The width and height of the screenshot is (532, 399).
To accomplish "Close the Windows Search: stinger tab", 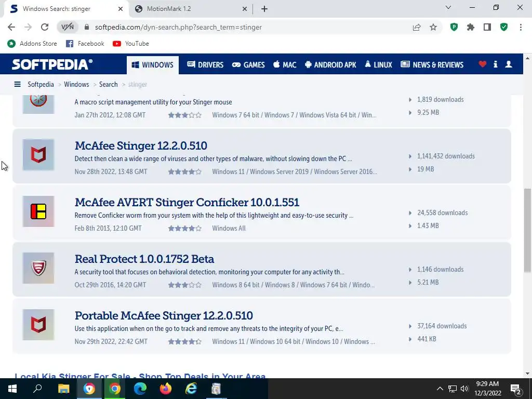I will [121, 9].
